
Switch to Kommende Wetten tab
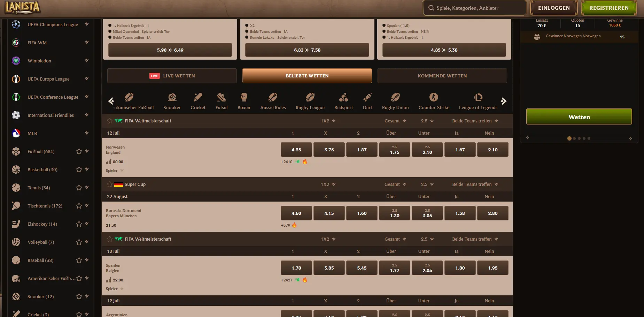(x=442, y=76)
